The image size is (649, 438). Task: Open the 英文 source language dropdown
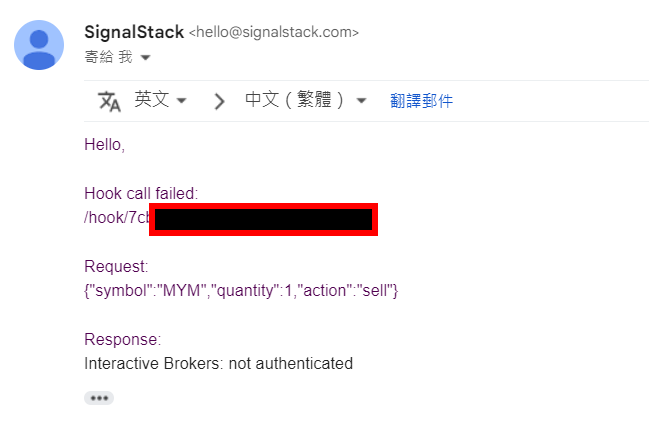pyautogui.click(x=161, y=100)
